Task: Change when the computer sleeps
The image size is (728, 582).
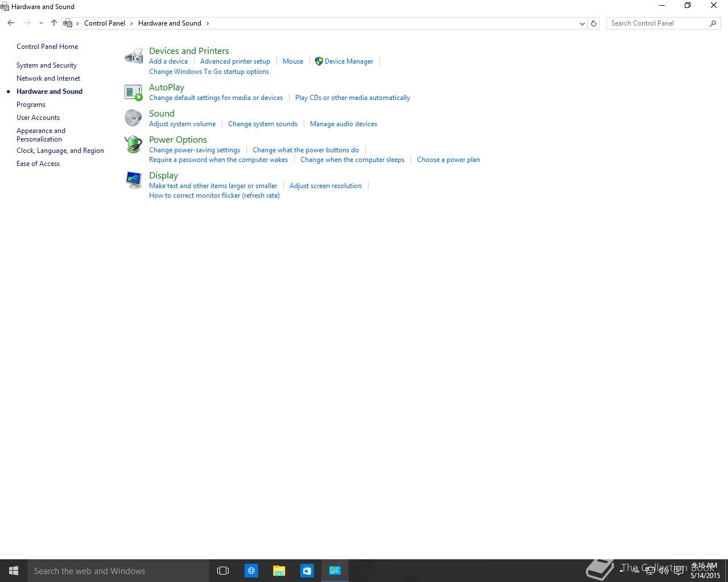Action: point(352,160)
